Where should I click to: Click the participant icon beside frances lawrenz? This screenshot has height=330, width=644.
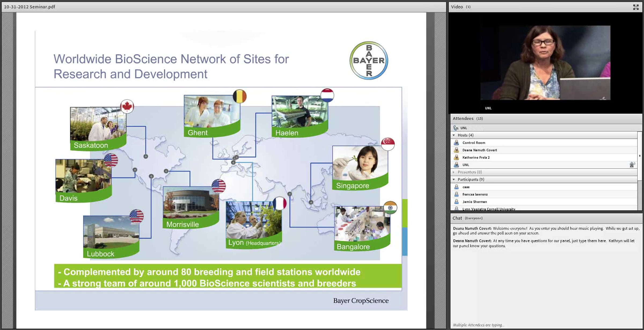[456, 194]
